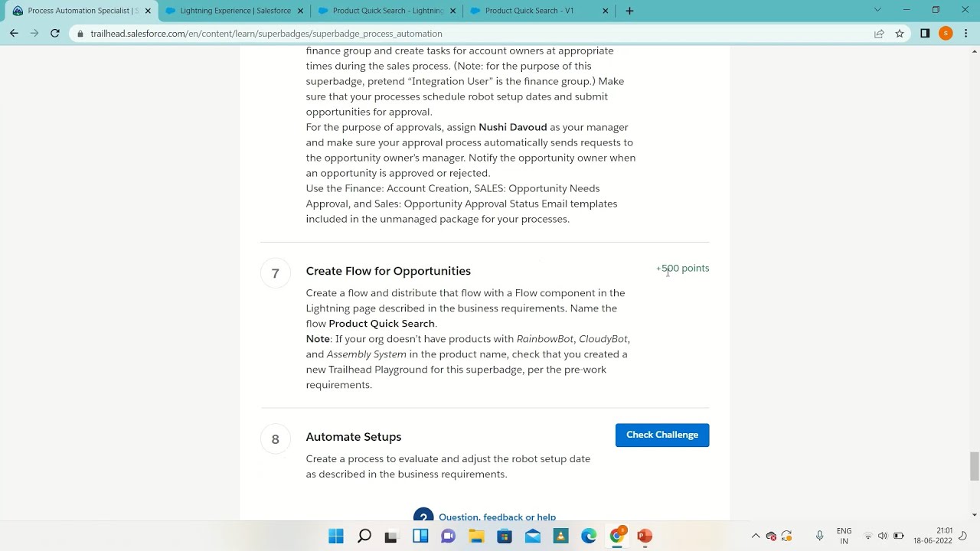Image resolution: width=980 pixels, height=551 pixels.
Task: Open Microsoft Edge from taskbar
Action: point(589,536)
